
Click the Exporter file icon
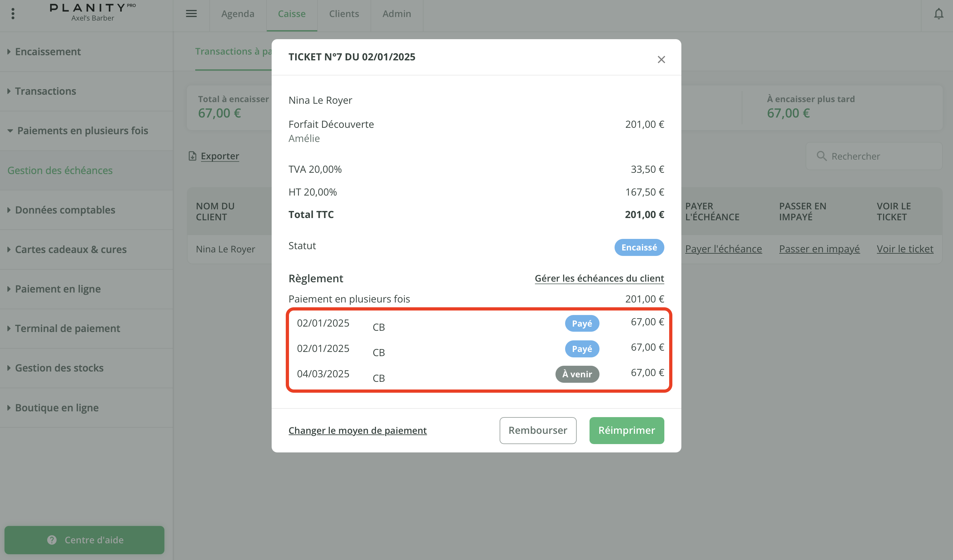[x=192, y=156]
